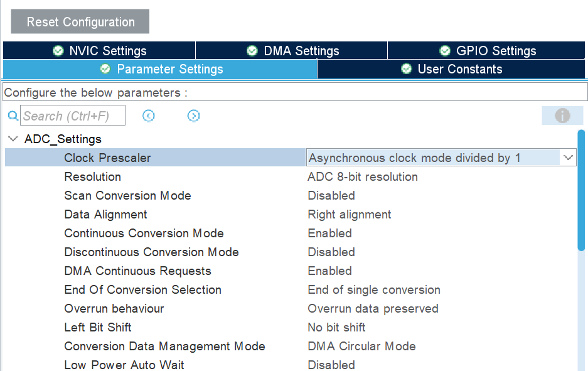The width and height of the screenshot is (588, 371).
Task: Click the vertical scrollbar thumb
Action: click(581, 190)
